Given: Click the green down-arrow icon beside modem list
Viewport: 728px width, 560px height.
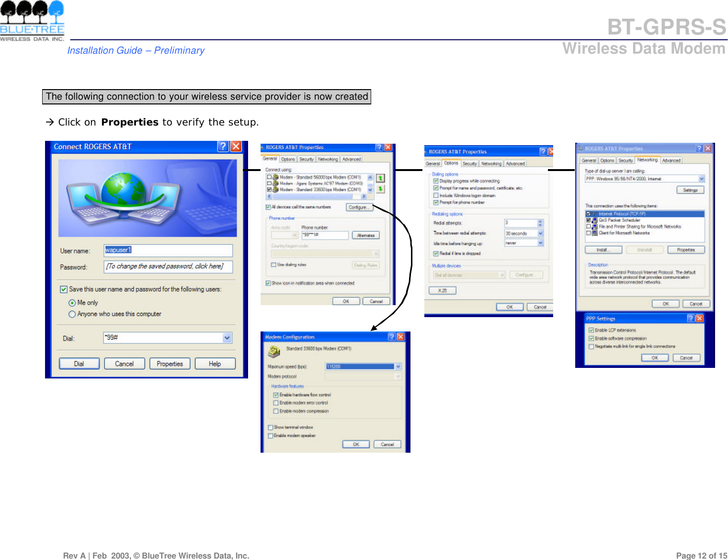Looking at the screenshot, I should click(x=380, y=189).
